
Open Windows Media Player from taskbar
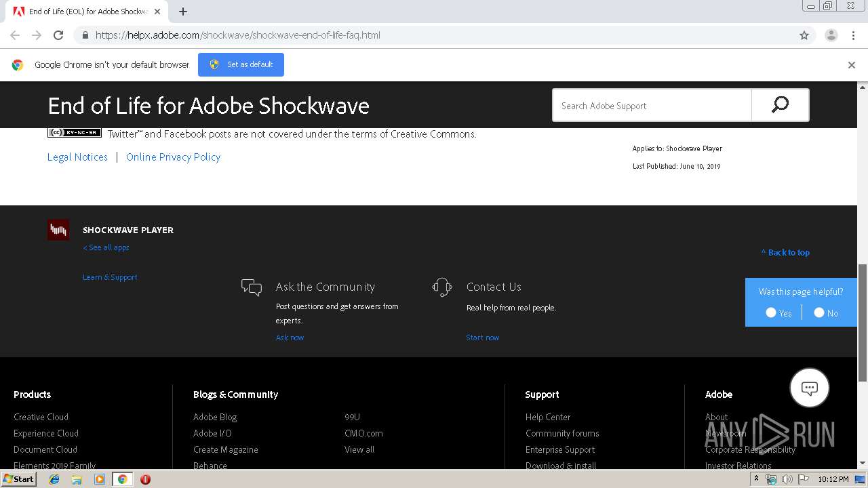(x=100, y=479)
